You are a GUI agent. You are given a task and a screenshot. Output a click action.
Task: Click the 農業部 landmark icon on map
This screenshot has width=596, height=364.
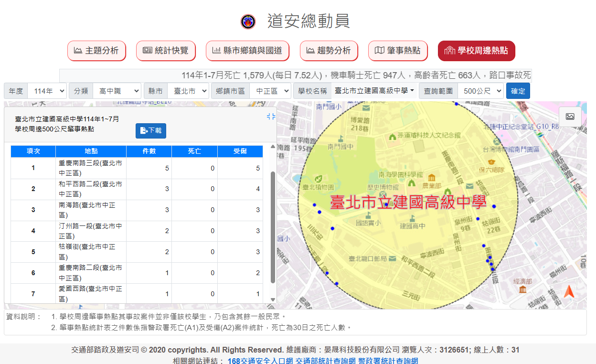pyautogui.click(x=432, y=177)
